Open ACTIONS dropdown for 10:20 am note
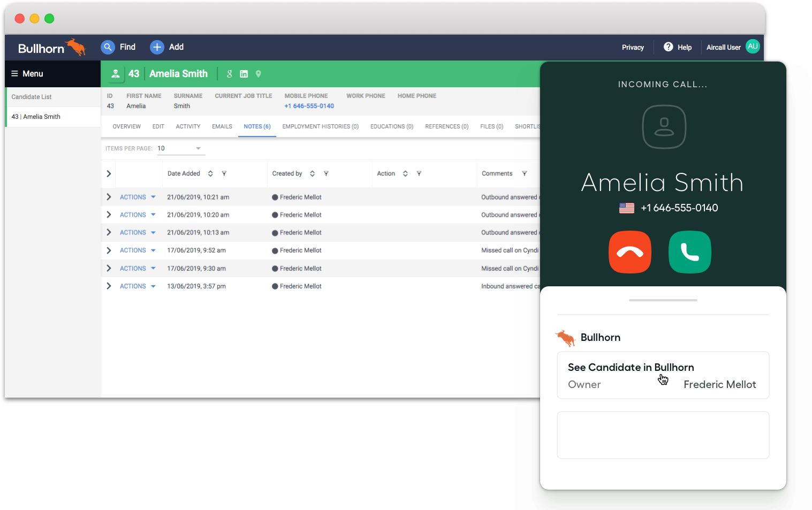The height and width of the screenshot is (510, 812). click(x=138, y=215)
